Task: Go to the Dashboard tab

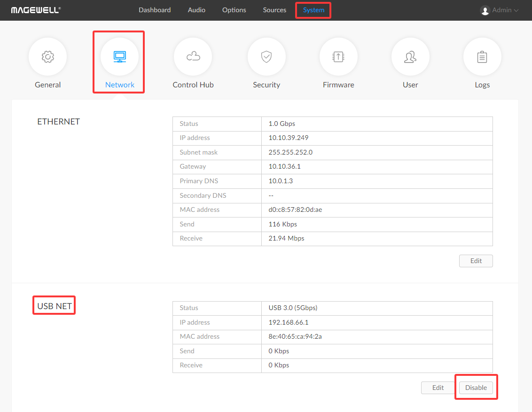Action: 155,10
